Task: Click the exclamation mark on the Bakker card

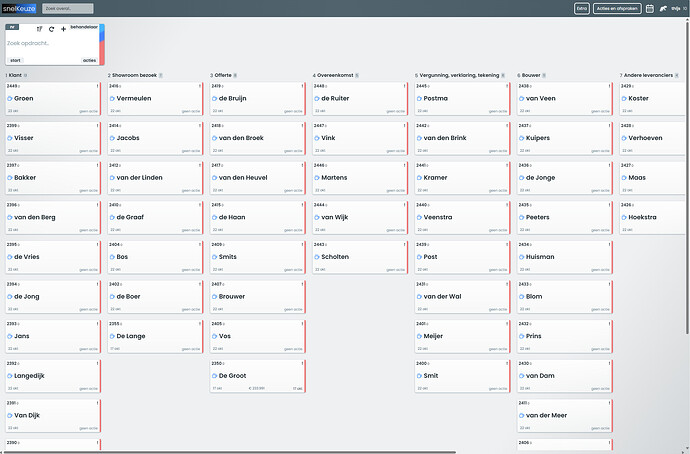Action: tap(97, 165)
